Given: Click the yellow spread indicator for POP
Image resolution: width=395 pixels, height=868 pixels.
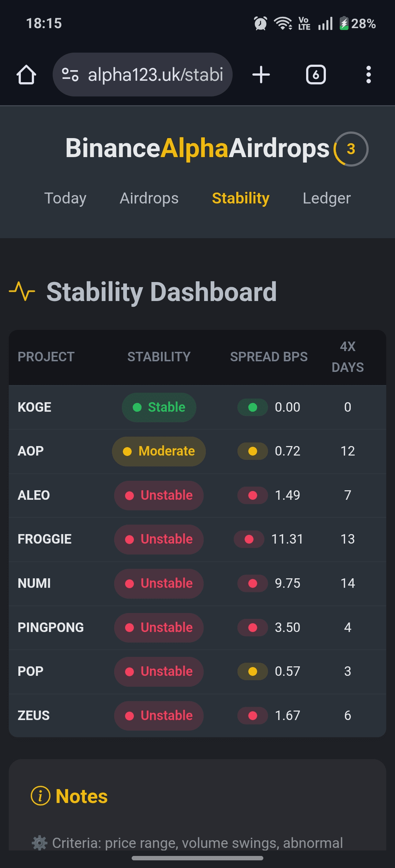Looking at the screenshot, I should point(253,671).
